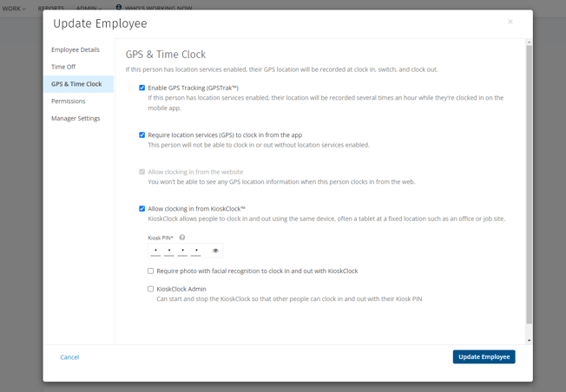Screen dimensions: 566x392
Task: Select the GPS & Time Clock section
Action: click(78, 84)
